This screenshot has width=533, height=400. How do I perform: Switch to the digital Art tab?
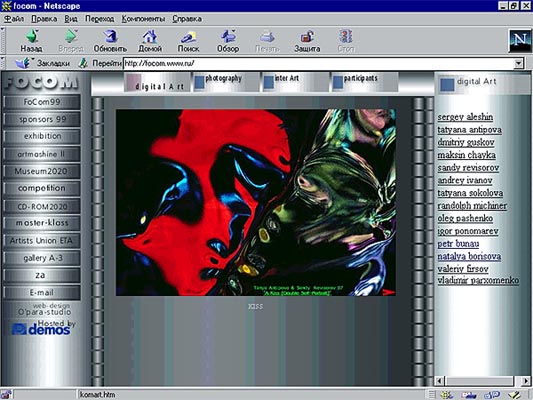click(x=158, y=82)
